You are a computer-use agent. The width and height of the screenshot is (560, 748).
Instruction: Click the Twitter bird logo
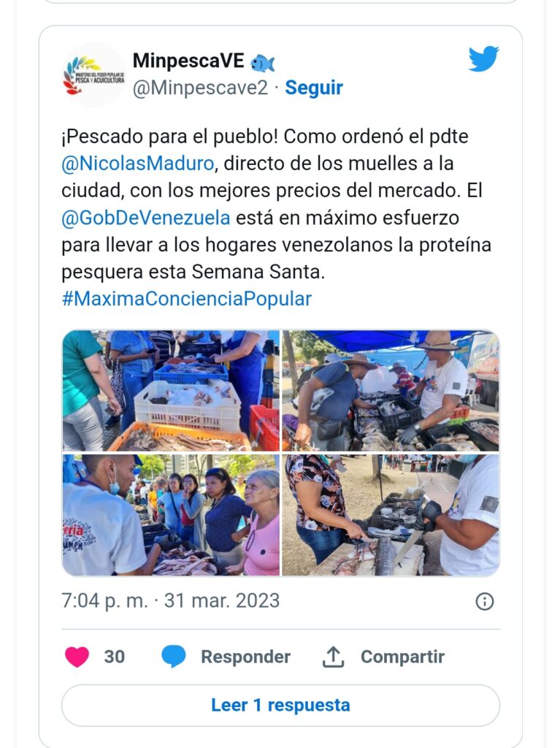click(483, 58)
